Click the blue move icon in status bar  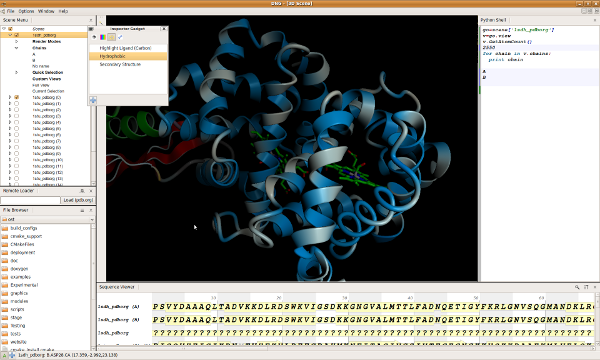point(12,355)
